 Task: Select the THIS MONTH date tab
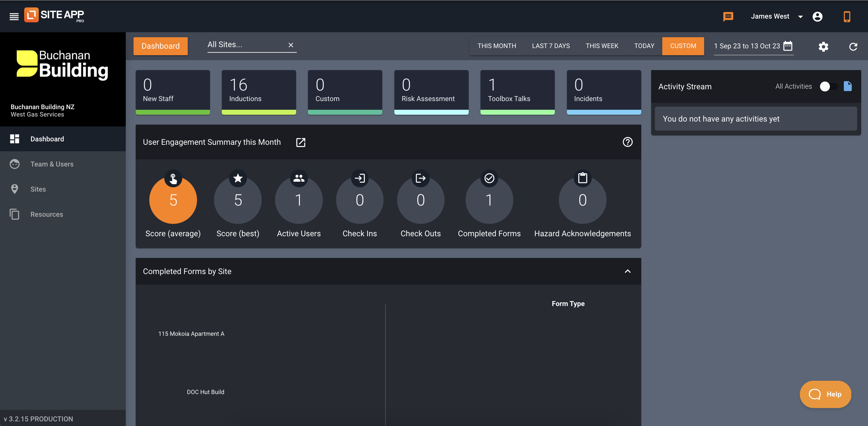[x=496, y=46]
